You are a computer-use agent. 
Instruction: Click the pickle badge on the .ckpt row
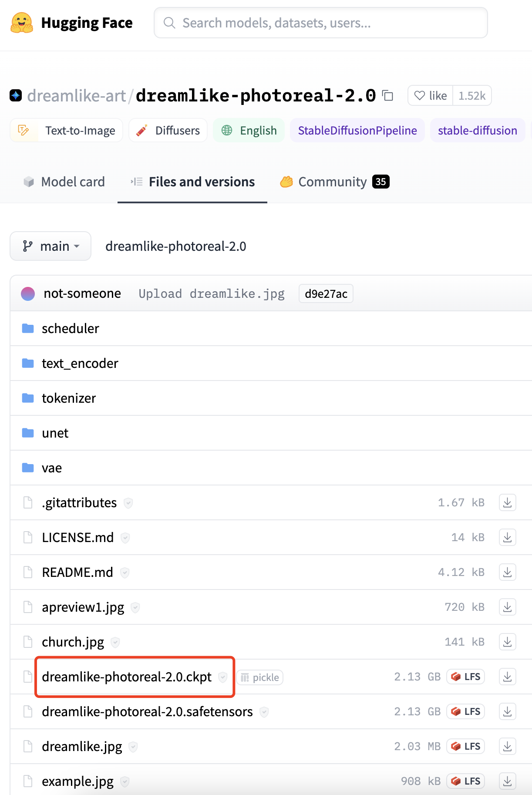coord(260,677)
